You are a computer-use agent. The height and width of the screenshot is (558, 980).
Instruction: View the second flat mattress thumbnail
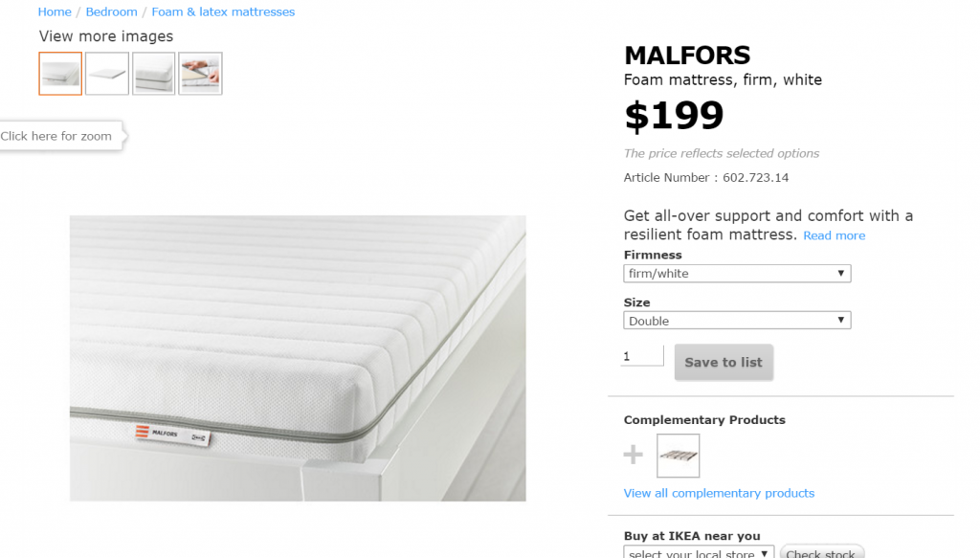coord(107,74)
